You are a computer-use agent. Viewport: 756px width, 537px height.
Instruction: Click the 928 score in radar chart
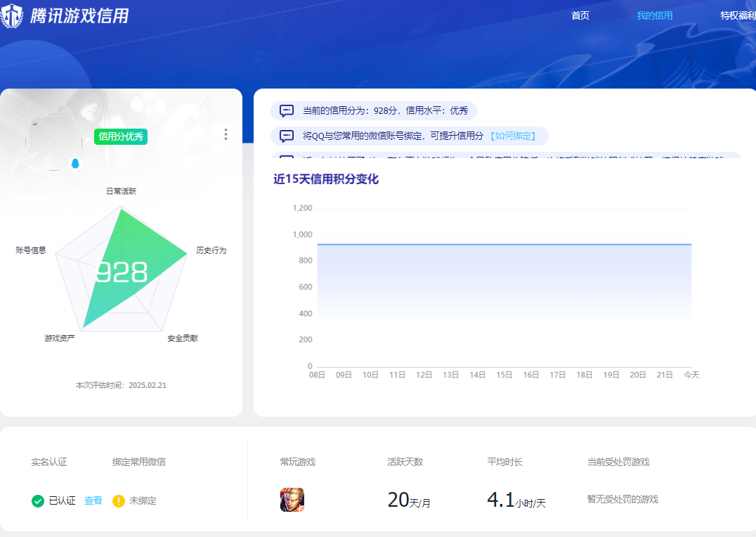coord(122,272)
